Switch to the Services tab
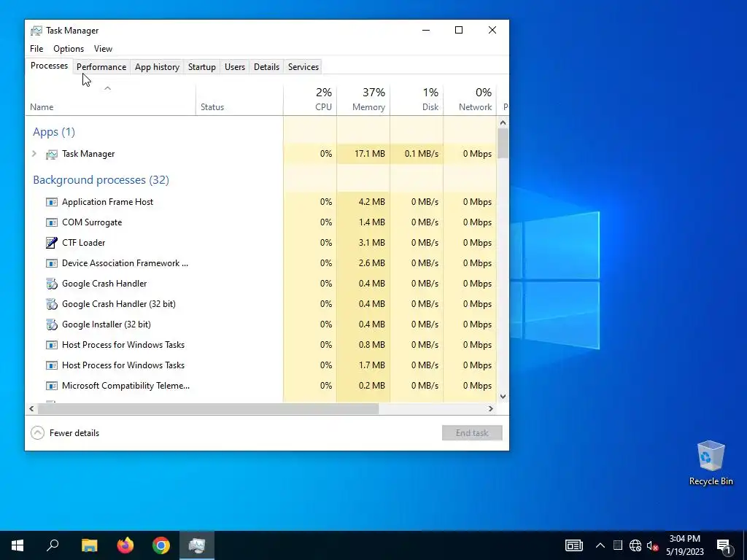Viewport: 747px width, 560px height. click(303, 66)
